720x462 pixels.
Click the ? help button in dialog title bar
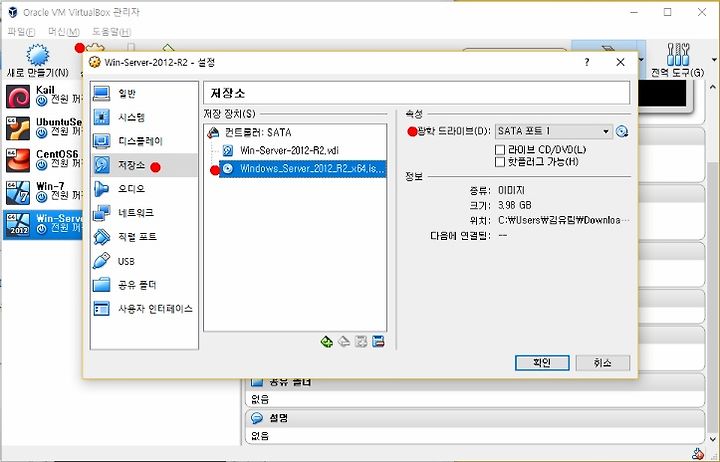click(x=587, y=62)
